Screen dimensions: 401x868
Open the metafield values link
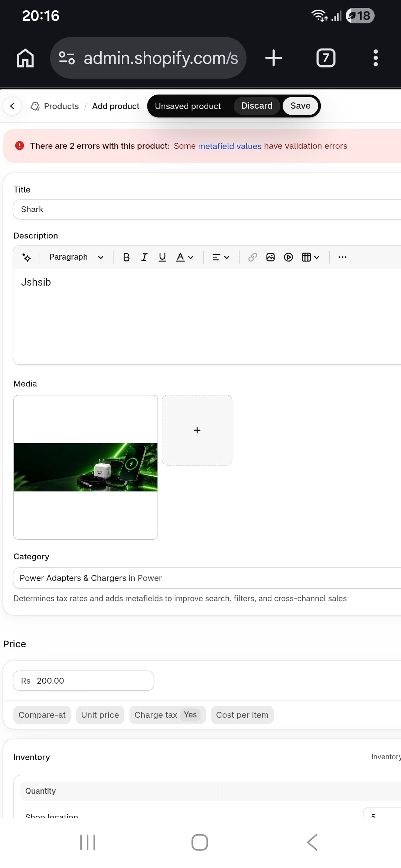point(230,146)
